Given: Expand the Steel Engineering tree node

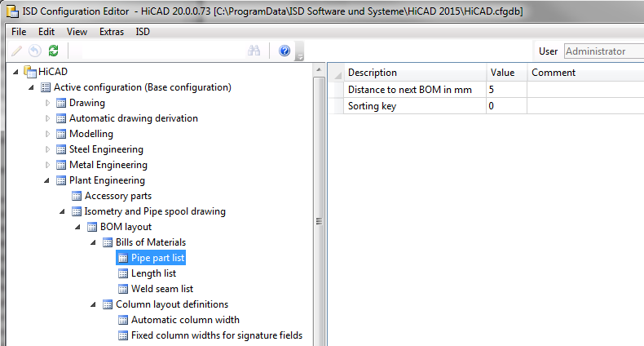Looking at the screenshot, I should pyautogui.click(x=48, y=149).
